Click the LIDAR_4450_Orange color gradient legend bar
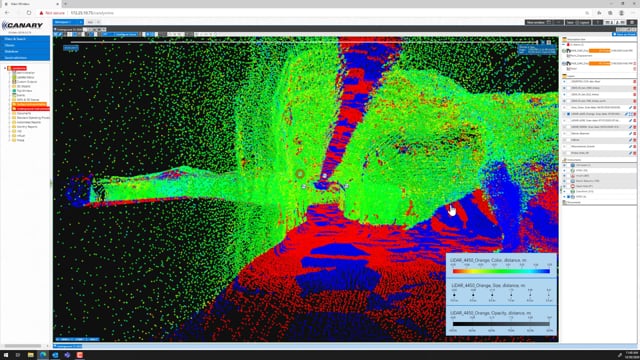The height and width of the screenshot is (360, 640). point(501,271)
